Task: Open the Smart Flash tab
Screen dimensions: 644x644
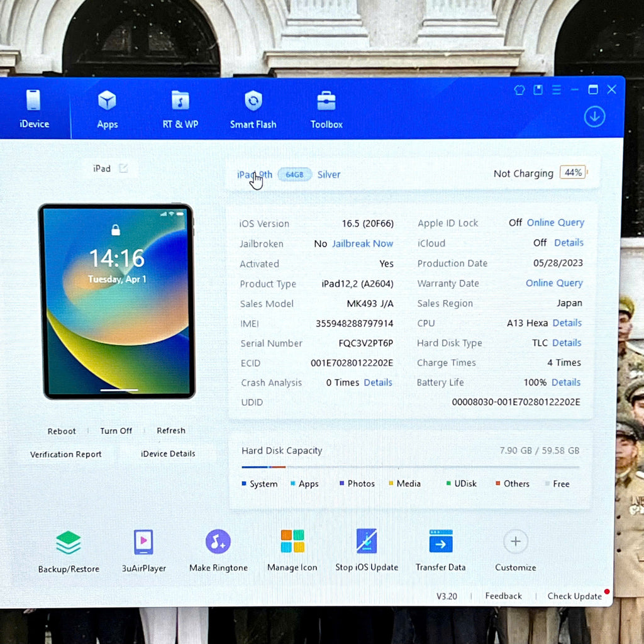Action: (253, 108)
